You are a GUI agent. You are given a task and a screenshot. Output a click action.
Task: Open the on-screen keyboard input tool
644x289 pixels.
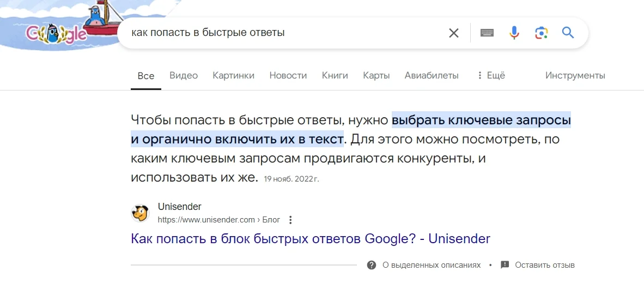(487, 33)
